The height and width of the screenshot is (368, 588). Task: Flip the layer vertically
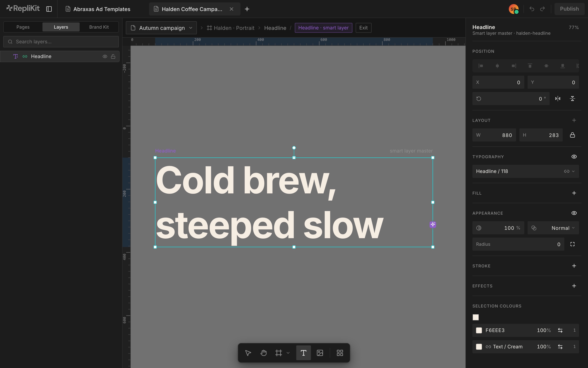pyautogui.click(x=572, y=99)
